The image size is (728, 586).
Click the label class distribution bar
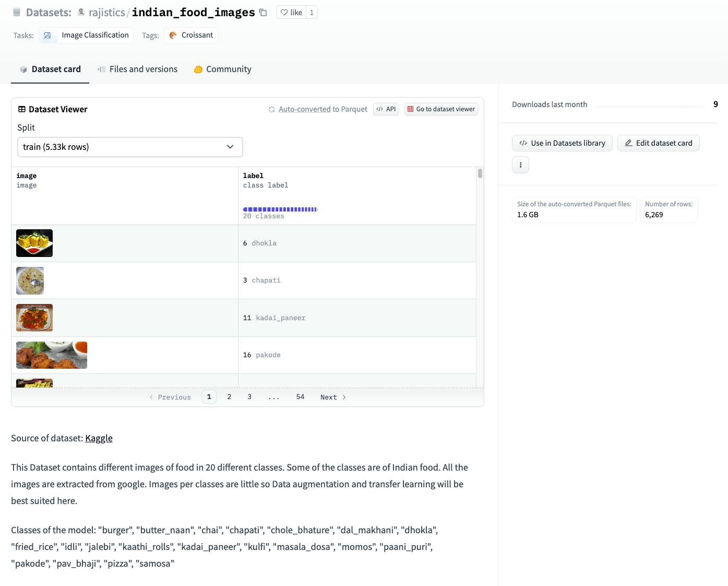click(x=280, y=209)
